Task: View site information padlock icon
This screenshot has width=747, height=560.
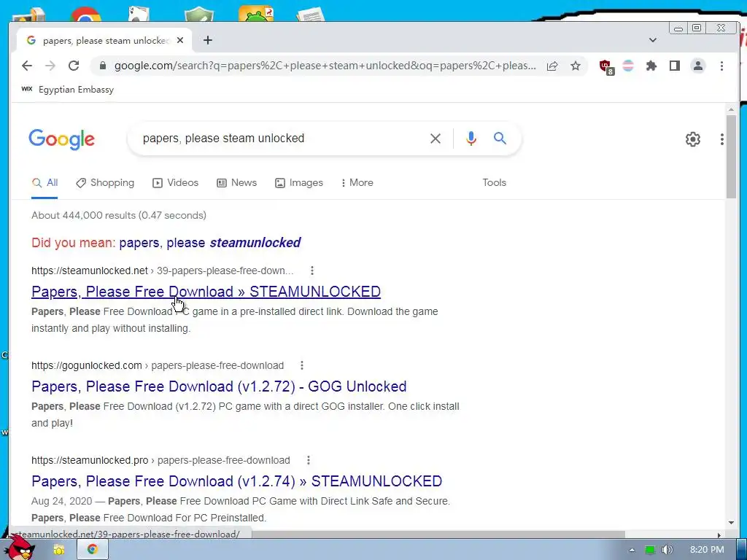Action: [x=102, y=66]
